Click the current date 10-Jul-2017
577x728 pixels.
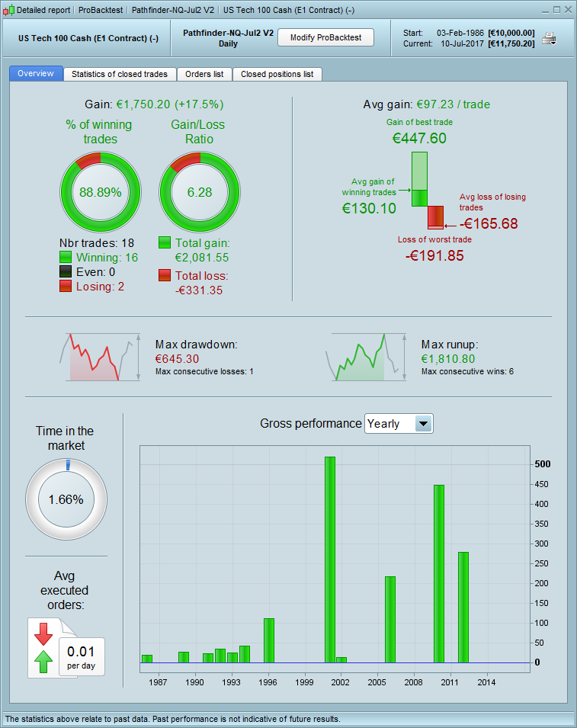click(x=462, y=43)
